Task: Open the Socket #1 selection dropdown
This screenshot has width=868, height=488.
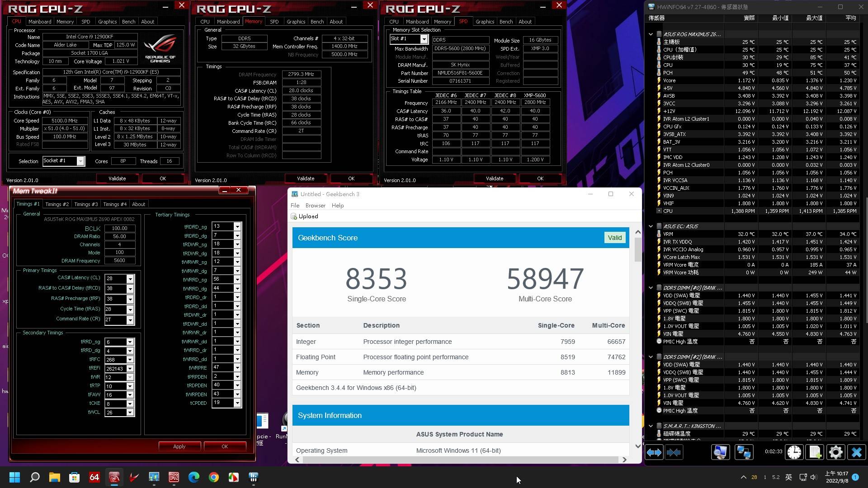Action: tap(80, 161)
